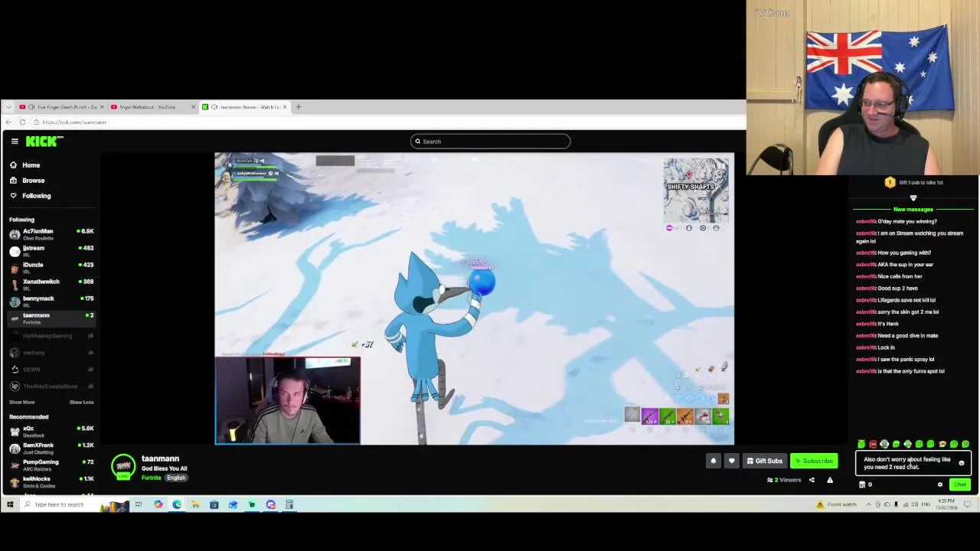Open the Fortnite category link
This screenshot has width=980, height=551.
point(151,478)
